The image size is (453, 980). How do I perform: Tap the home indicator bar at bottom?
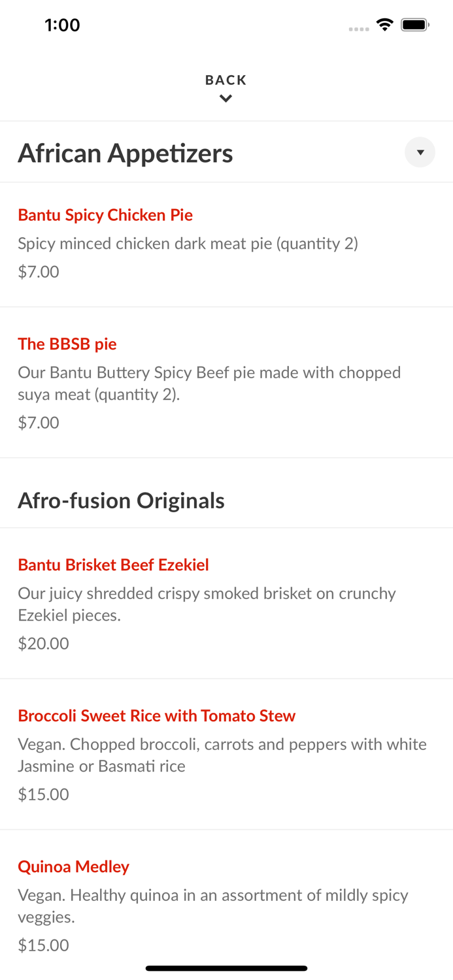[x=226, y=968]
